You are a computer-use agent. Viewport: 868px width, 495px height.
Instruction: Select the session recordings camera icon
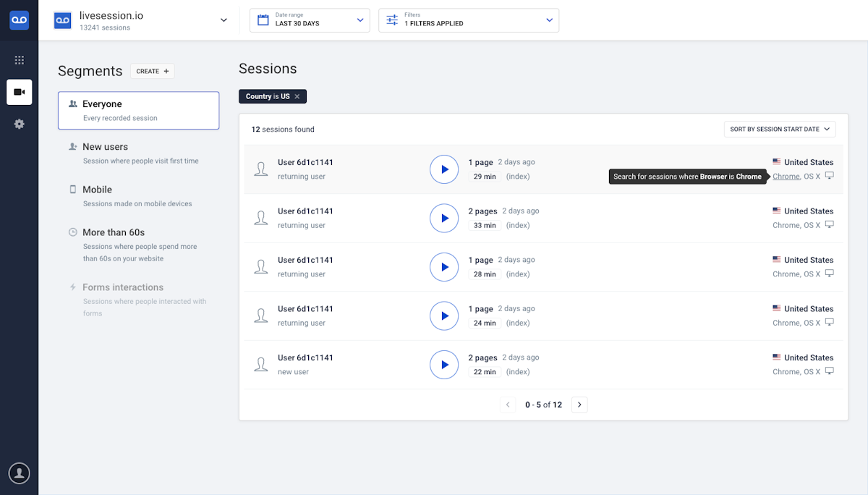coord(20,92)
